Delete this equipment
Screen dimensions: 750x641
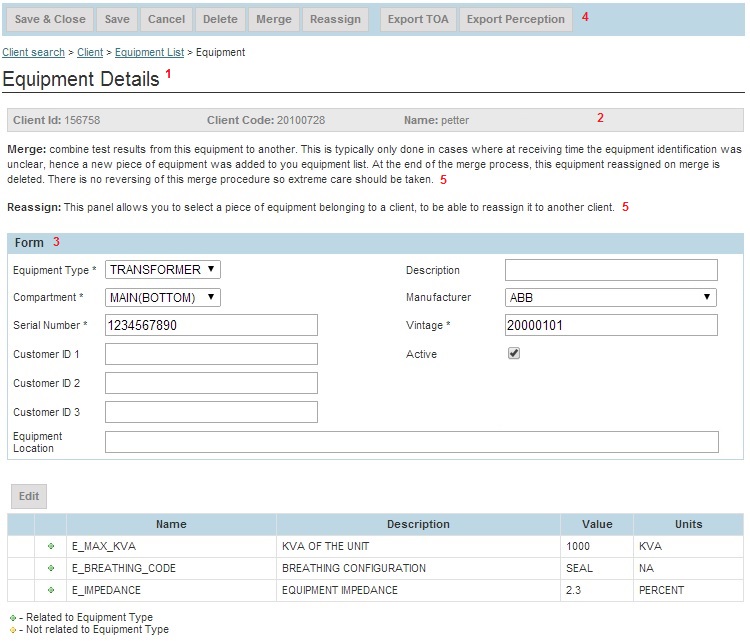(x=220, y=19)
